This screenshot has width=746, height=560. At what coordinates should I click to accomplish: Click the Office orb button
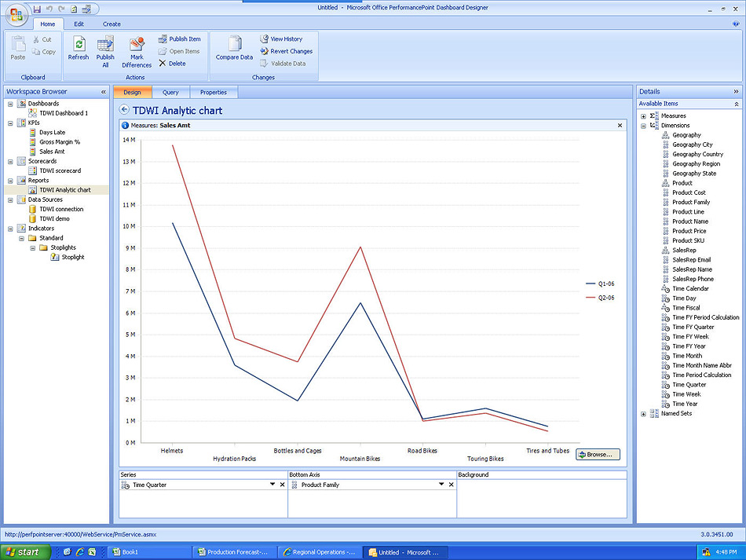(x=16, y=15)
